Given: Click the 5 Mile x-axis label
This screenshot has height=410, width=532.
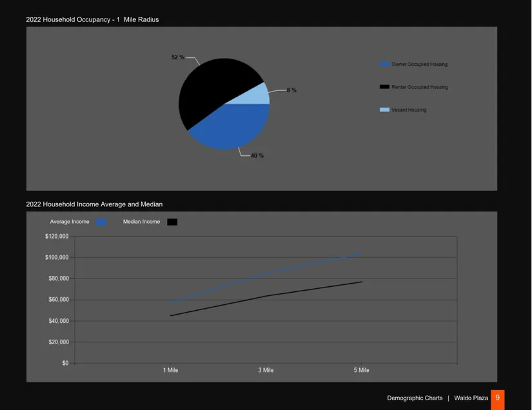Looking at the screenshot, I should pos(361,371).
